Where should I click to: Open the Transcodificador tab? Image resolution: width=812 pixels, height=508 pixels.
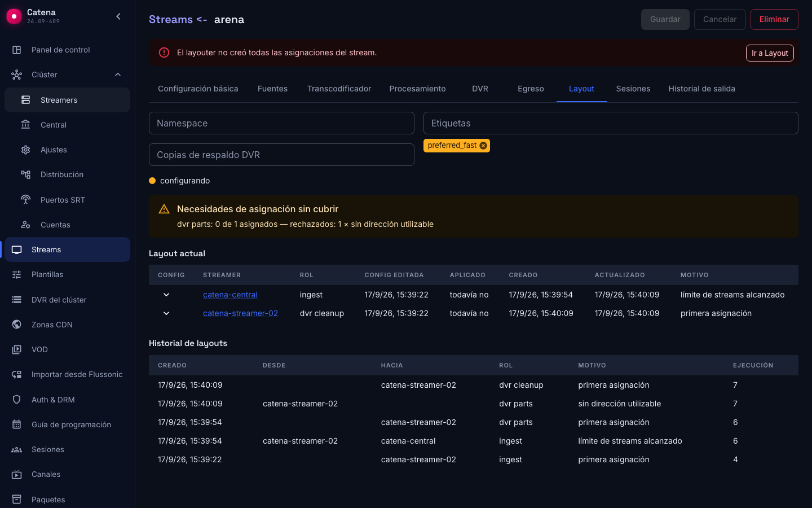339,89
